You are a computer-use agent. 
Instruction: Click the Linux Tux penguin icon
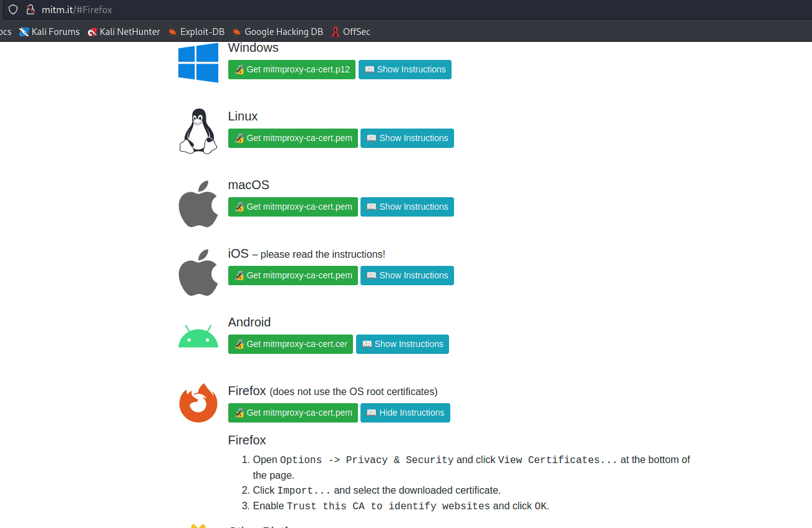(198, 131)
